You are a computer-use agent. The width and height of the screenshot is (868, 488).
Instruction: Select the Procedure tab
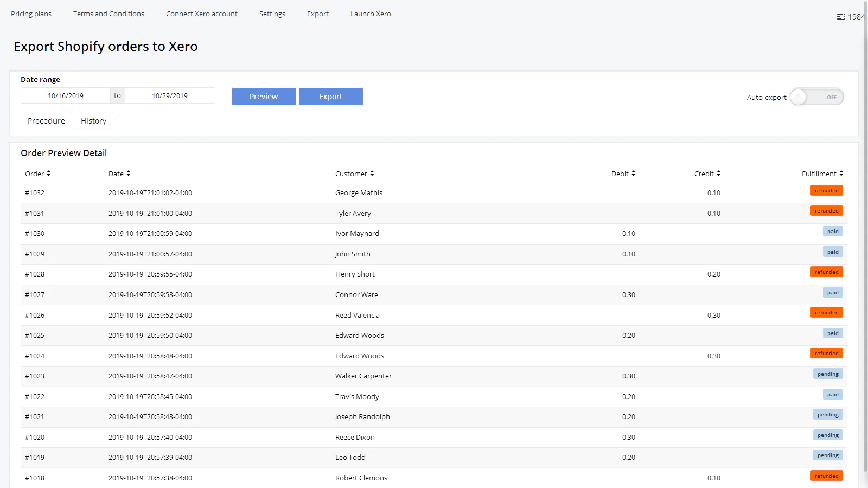(46, 121)
